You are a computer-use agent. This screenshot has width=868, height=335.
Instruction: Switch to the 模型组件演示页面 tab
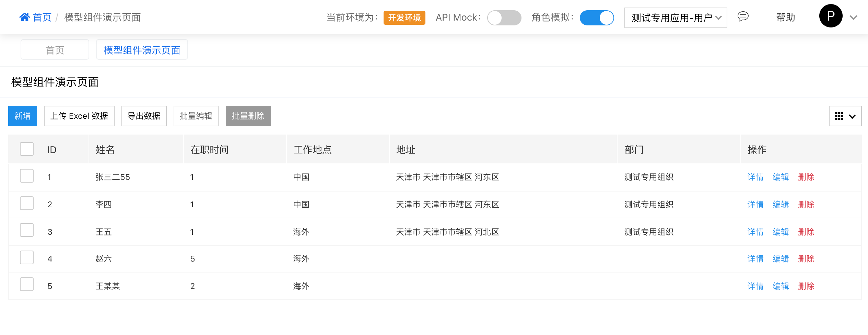click(x=142, y=50)
